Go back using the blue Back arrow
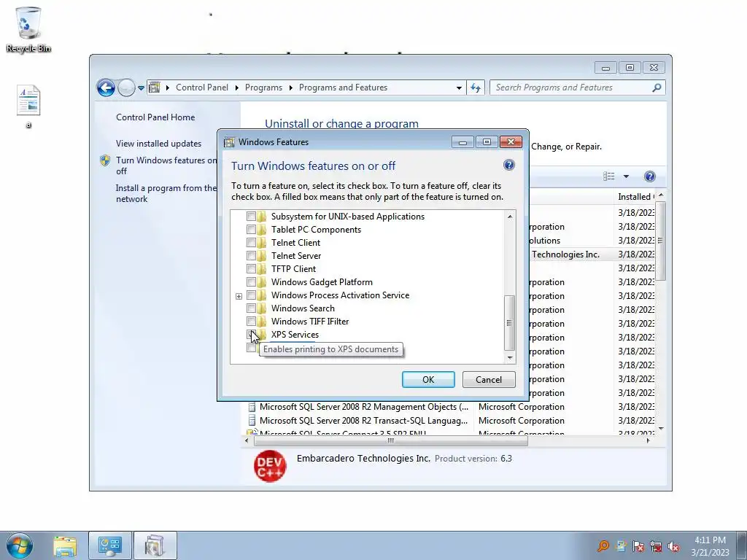 [x=106, y=87]
